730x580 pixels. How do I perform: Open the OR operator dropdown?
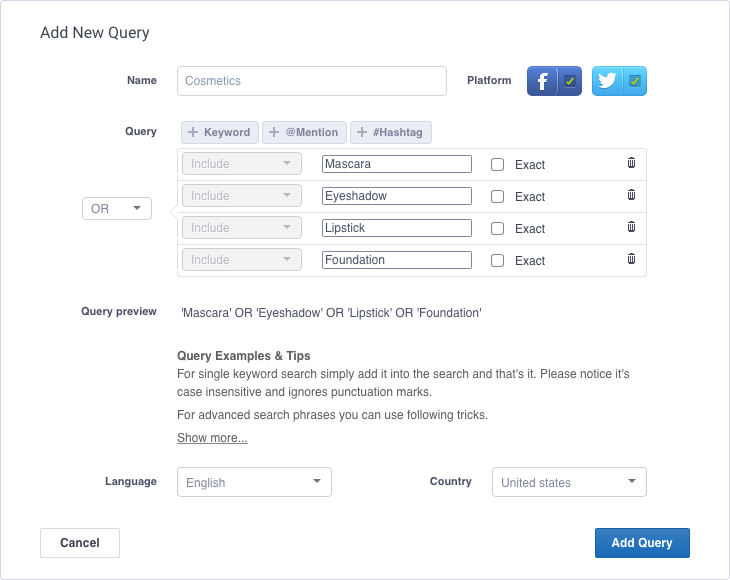[x=116, y=209]
